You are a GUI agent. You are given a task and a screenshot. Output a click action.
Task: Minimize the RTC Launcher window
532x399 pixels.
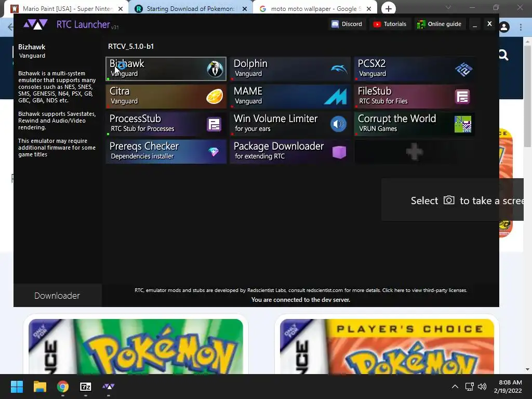[x=475, y=24]
